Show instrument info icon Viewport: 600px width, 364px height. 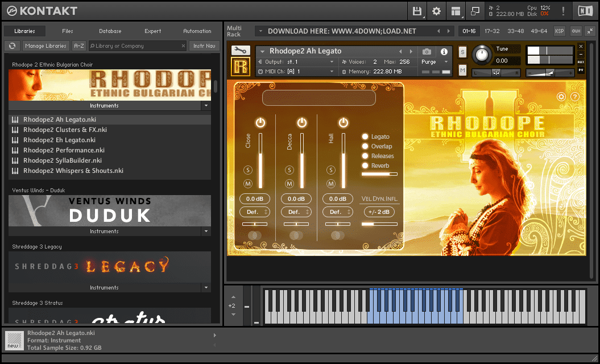click(x=444, y=51)
